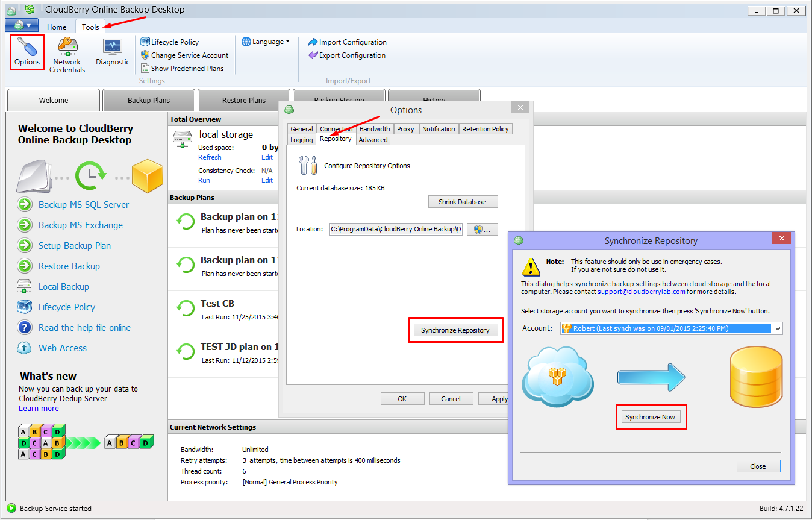Click the Change Service Account icon
Viewport: 812px width, 520px height.
(145, 55)
